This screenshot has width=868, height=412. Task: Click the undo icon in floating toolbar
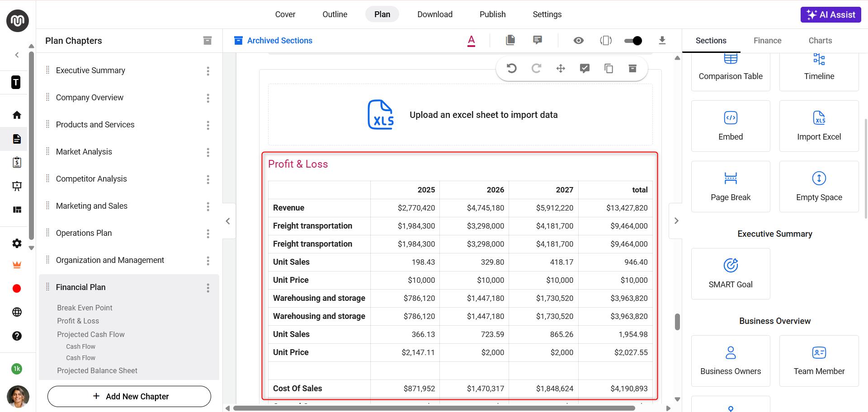click(x=512, y=68)
